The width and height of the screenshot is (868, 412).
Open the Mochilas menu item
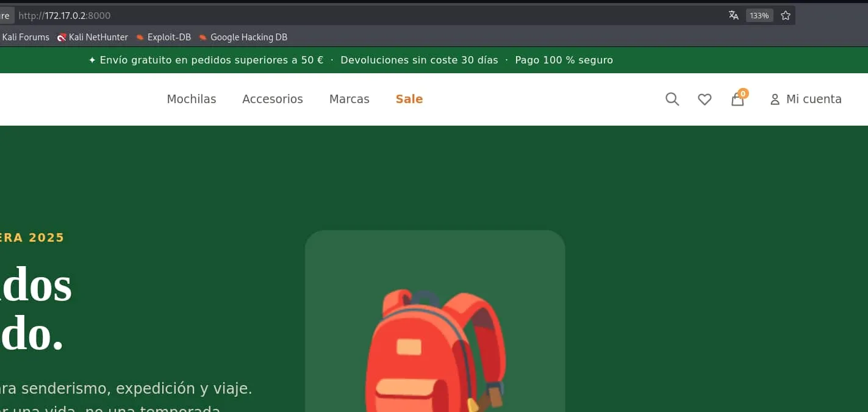192,99
